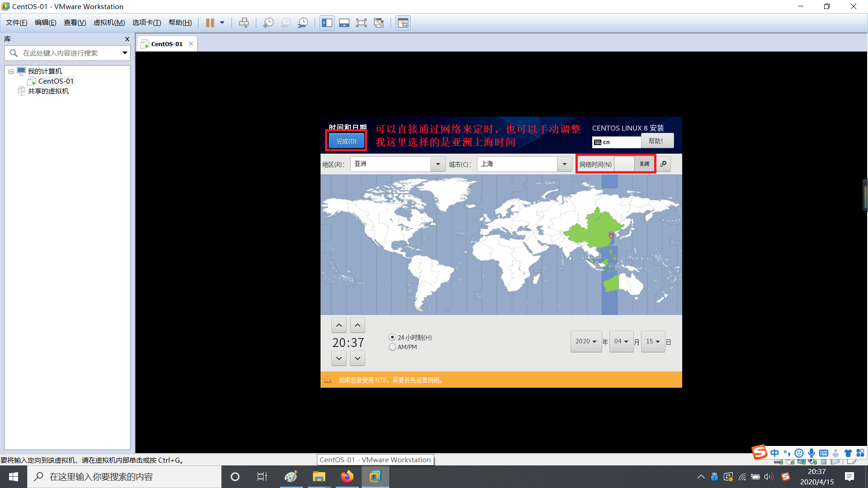The image size is (868, 488).
Task: Open the library search filter dropdown
Action: pos(125,53)
